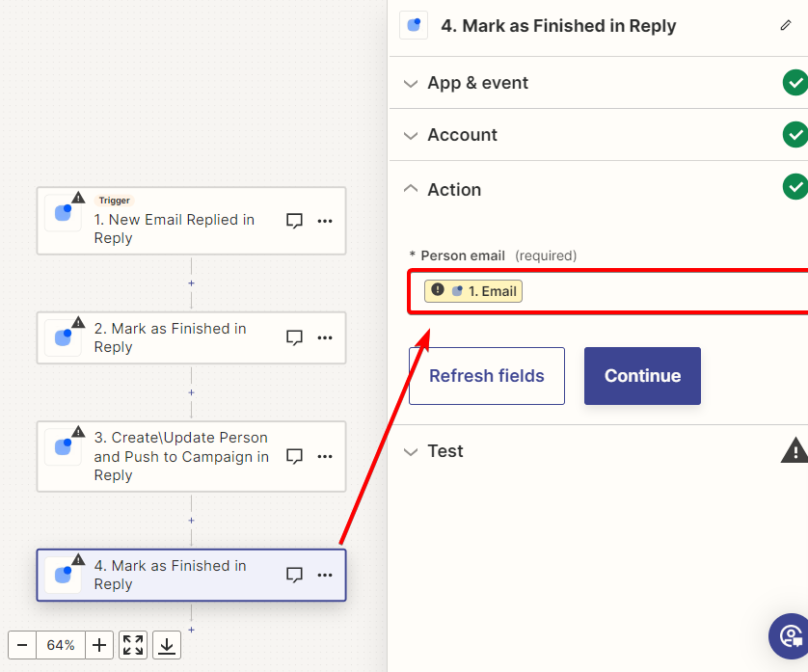Export workflow with download icon

(x=167, y=645)
